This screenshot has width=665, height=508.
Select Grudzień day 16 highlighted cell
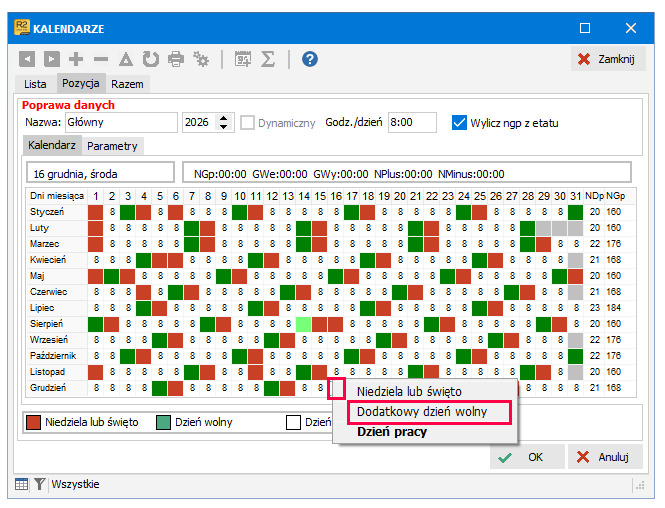[x=336, y=388]
